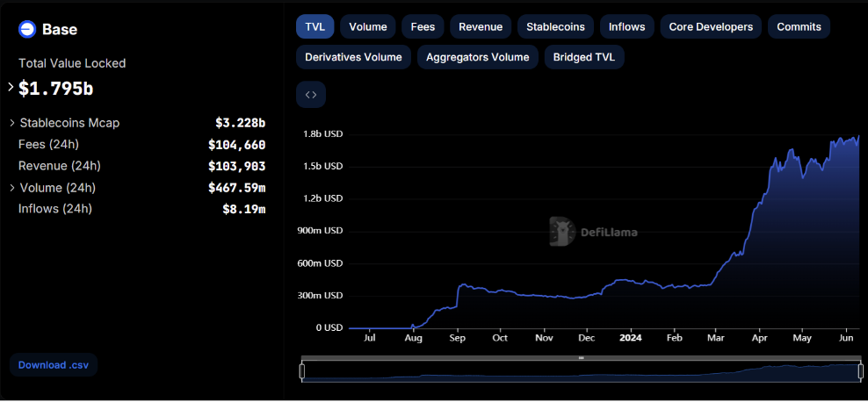Image resolution: width=868 pixels, height=402 pixels.
Task: Expand the Total Value Locked breakdown
Action: coord(11,88)
